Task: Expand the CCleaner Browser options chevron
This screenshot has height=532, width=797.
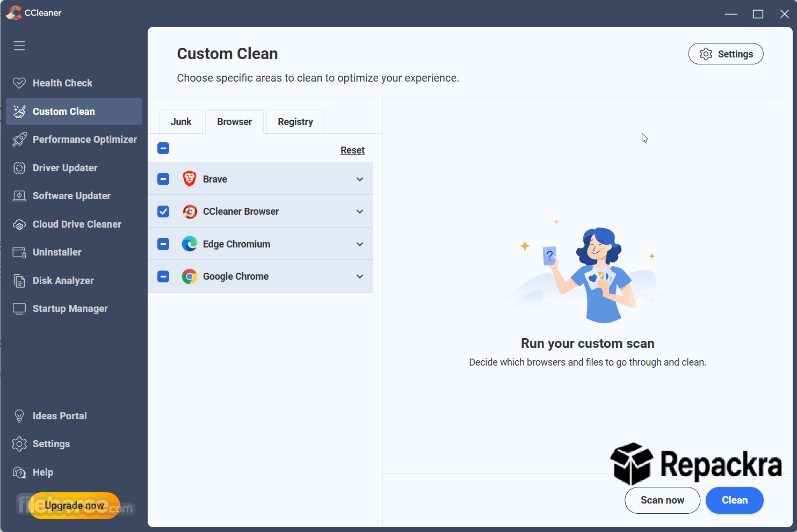Action: [x=360, y=212]
